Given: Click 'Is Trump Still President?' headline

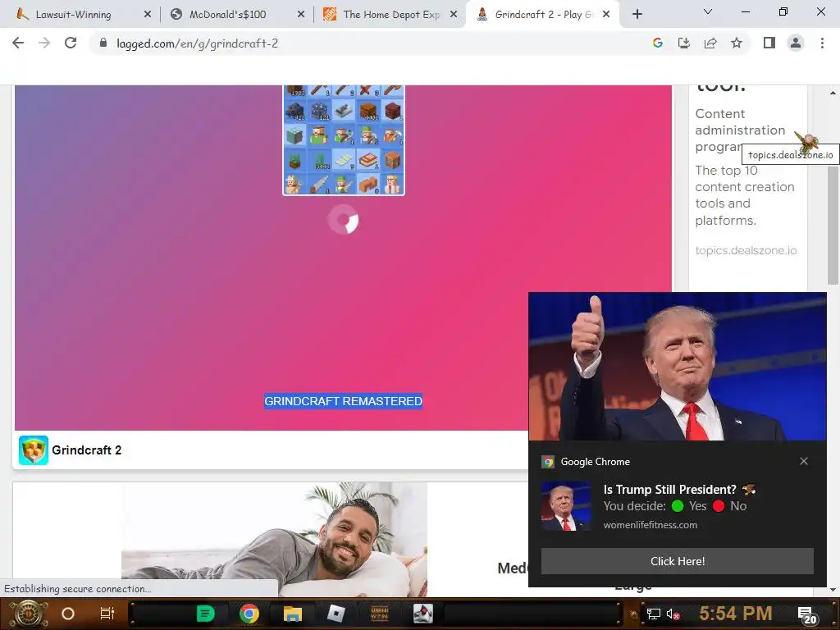Looking at the screenshot, I should click(x=669, y=489).
